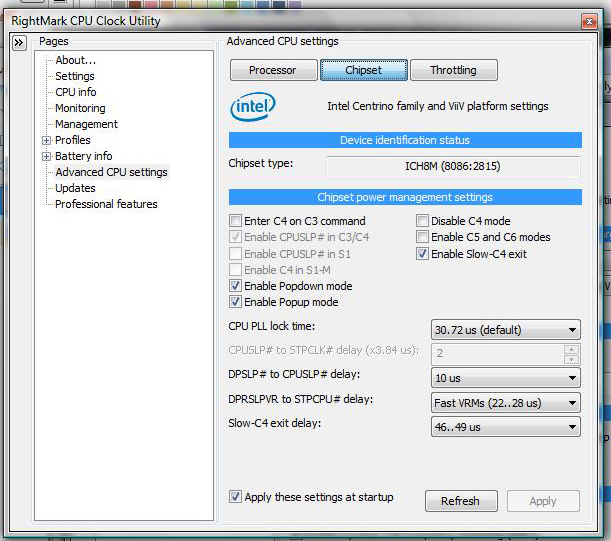Click the Apply button

543,501
